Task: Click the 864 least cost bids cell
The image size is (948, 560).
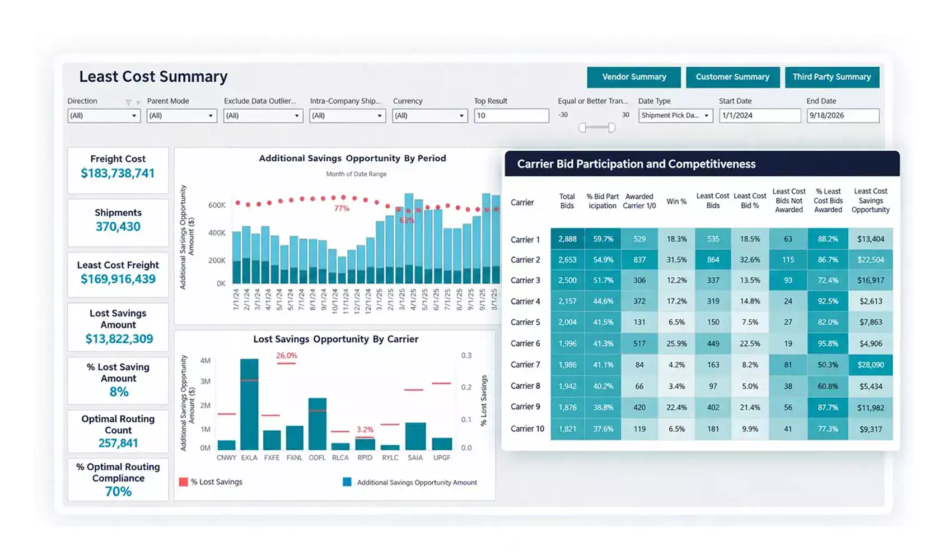Action: click(x=713, y=260)
